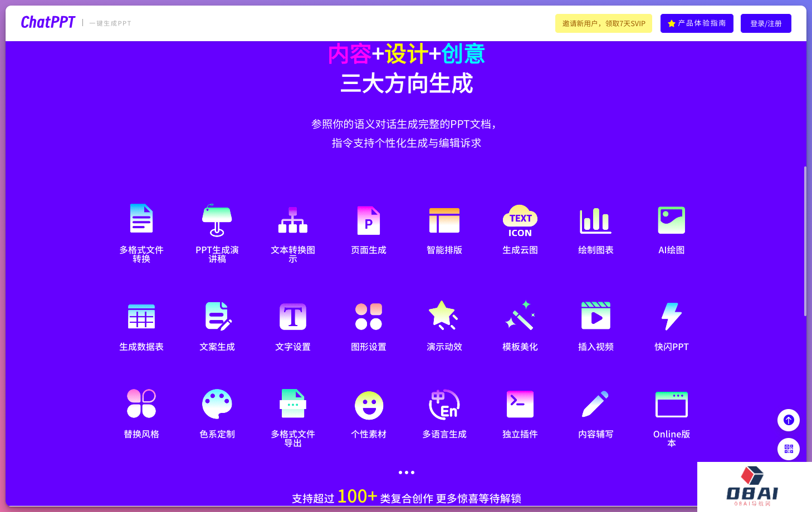Screen dimensions: 812x512
Task: Click the 登录/注册 button
Action: pos(766,23)
